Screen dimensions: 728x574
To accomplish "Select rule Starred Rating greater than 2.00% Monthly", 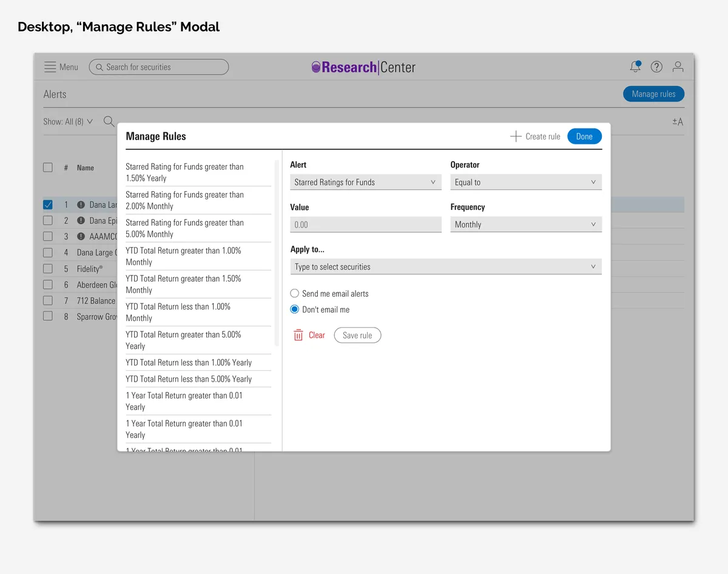I will coord(198,200).
